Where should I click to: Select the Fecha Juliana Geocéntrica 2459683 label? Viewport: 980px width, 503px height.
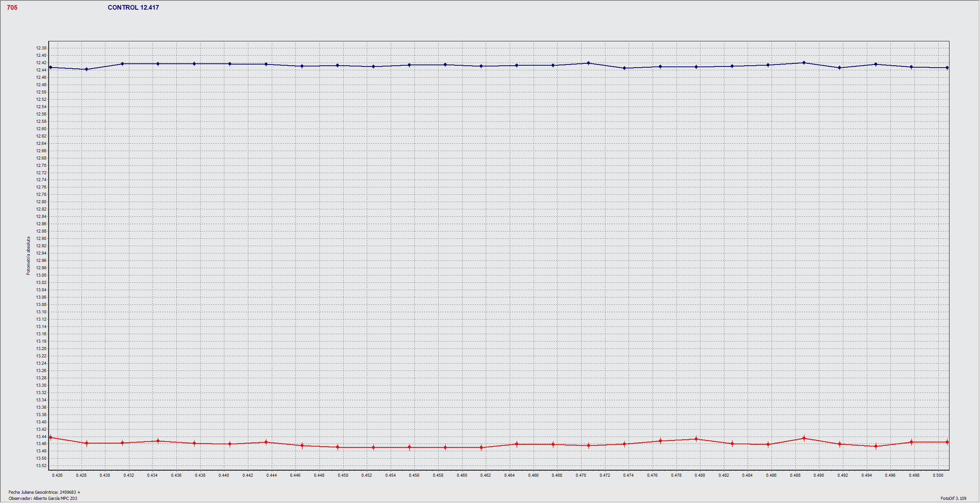tap(44, 493)
